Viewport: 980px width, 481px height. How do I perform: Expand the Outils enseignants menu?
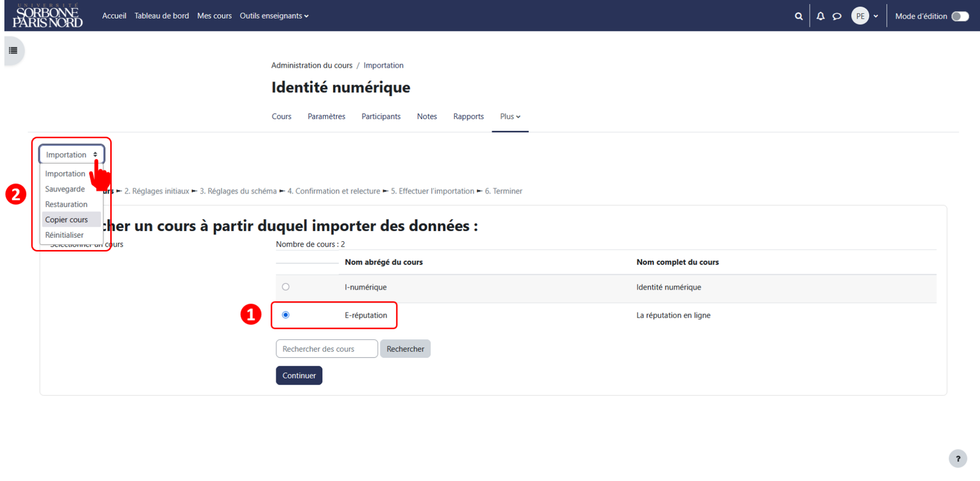tap(274, 16)
